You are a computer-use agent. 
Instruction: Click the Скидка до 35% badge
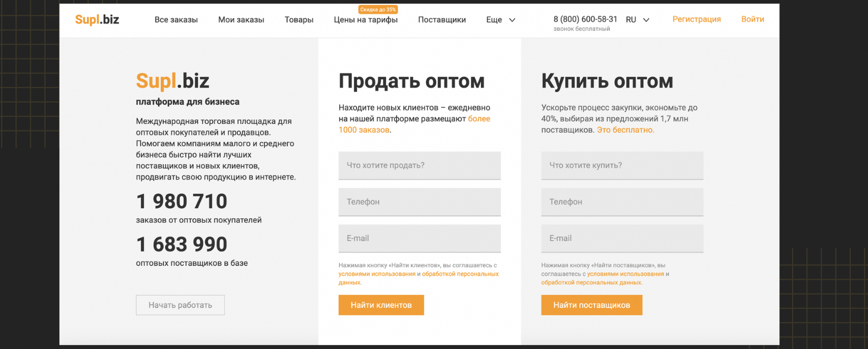pos(378,9)
